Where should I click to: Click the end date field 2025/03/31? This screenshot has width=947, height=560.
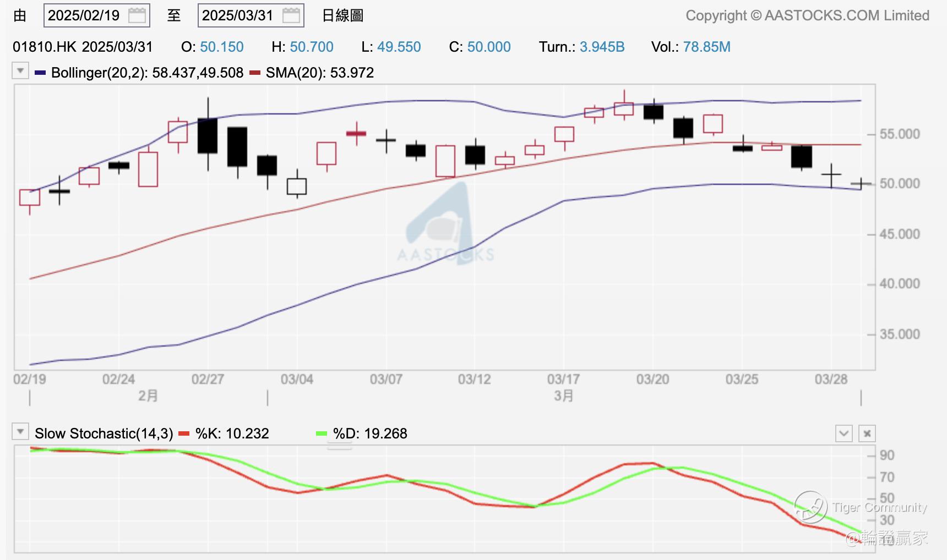[251, 15]
